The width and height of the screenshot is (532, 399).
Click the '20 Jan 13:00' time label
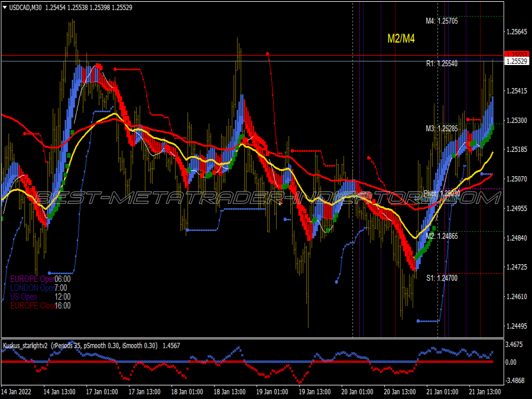coord(400,392)
